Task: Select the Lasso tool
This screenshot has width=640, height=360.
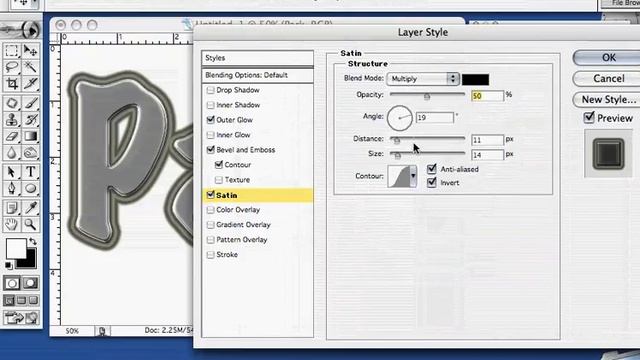Action: (12, 67)
